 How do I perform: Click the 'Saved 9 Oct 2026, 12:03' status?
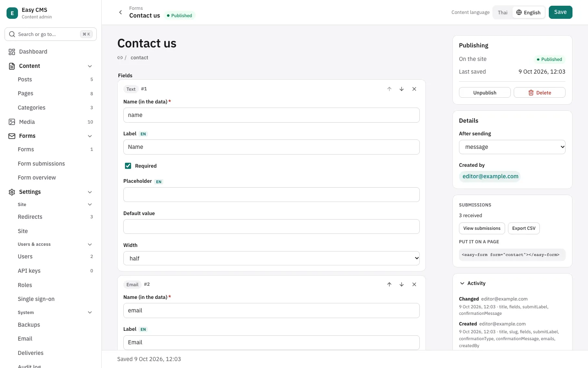click(149, 359)
